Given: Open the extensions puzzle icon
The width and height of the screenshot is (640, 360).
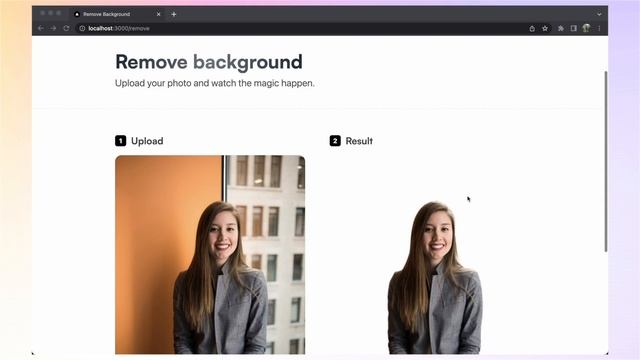Looking at the screenshot, I should point(561,28).
